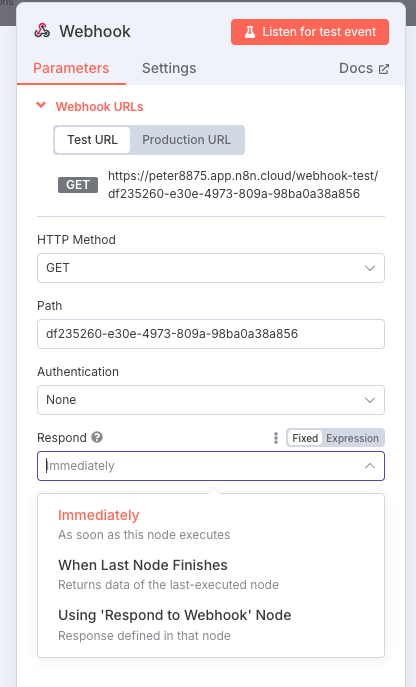Open the Parameters tab
This screenshot has height=687, width=416.
click(x=71, y=68)
